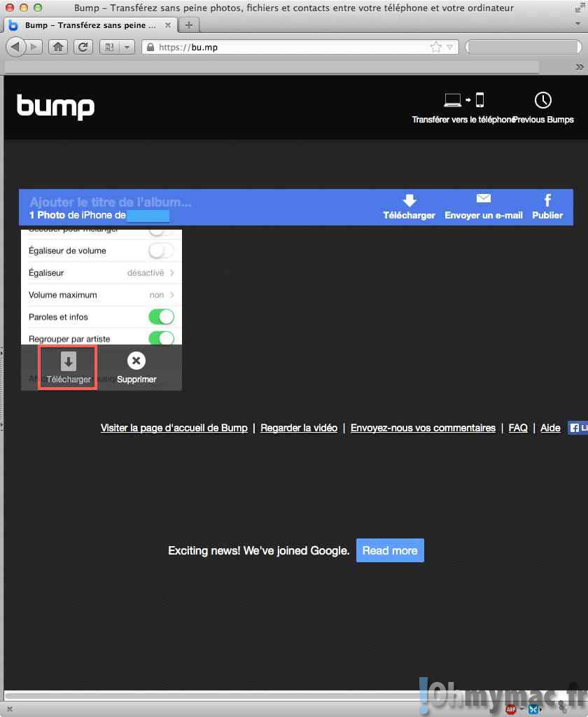Click the 'Exciting news! We've joined Google.' text
Image resolution: width=588 pixels, height=717 pixels.
[x=259, y=550]
